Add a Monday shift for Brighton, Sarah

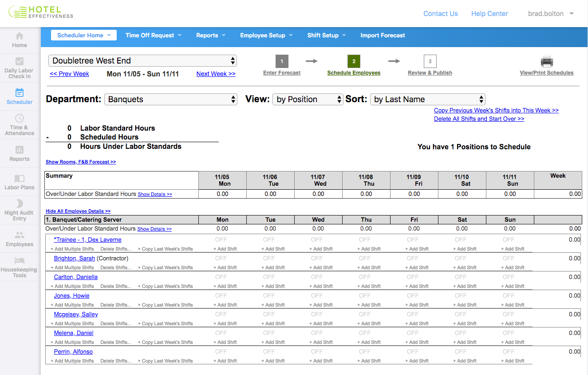(x=225, y=267)
